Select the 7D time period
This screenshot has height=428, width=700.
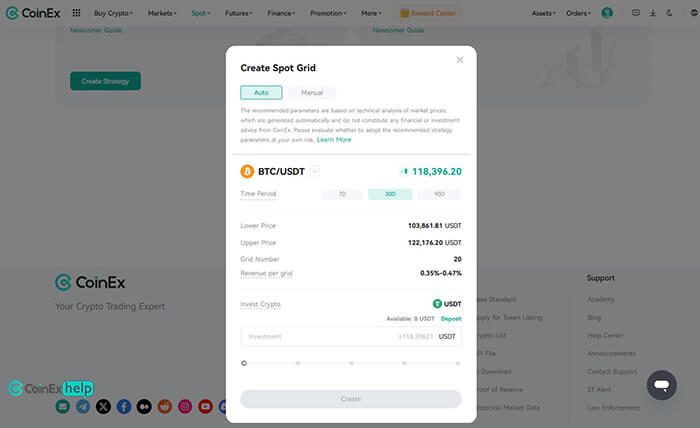coord(342,194)
